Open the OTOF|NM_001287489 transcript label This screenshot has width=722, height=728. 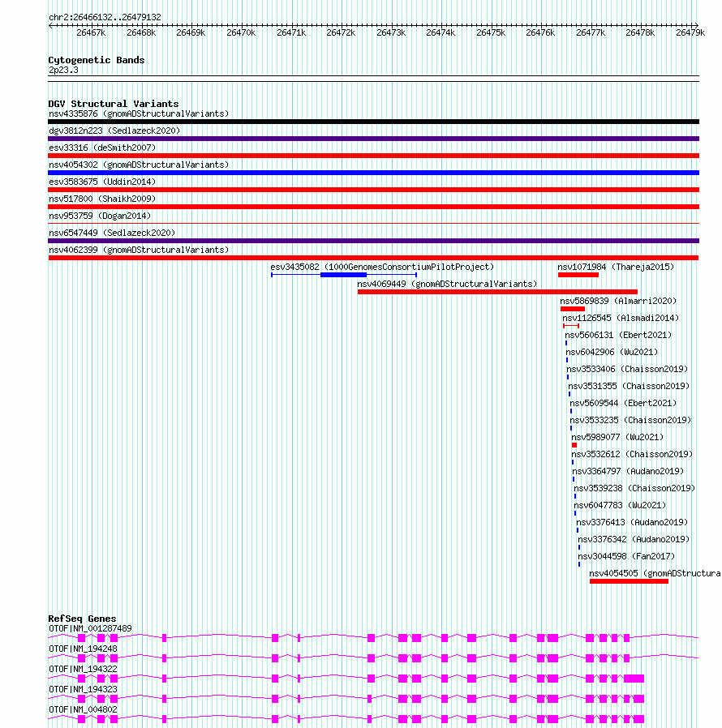pyautogui.click(x=90, y=628)
